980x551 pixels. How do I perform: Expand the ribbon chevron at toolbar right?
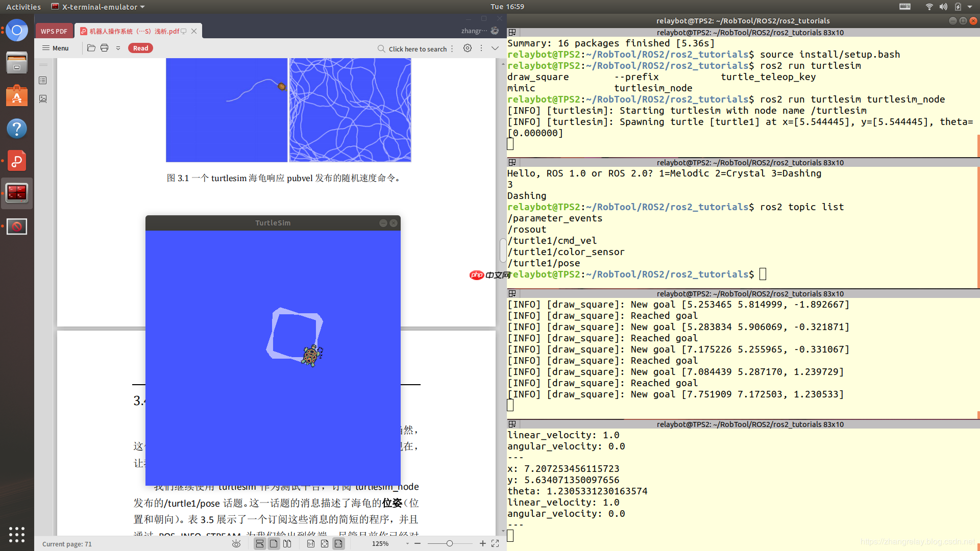pos(495,48)
